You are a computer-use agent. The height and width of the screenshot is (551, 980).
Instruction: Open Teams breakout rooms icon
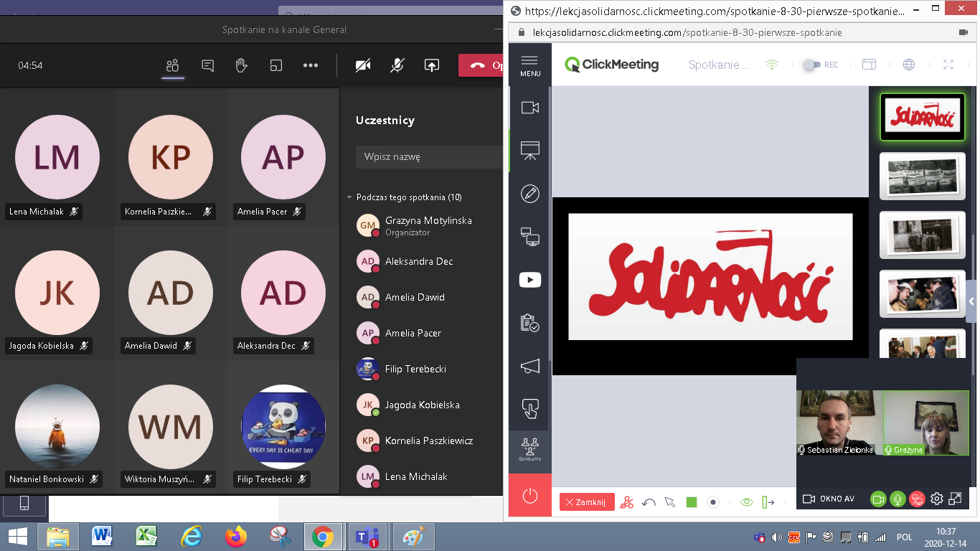[276, 65]
